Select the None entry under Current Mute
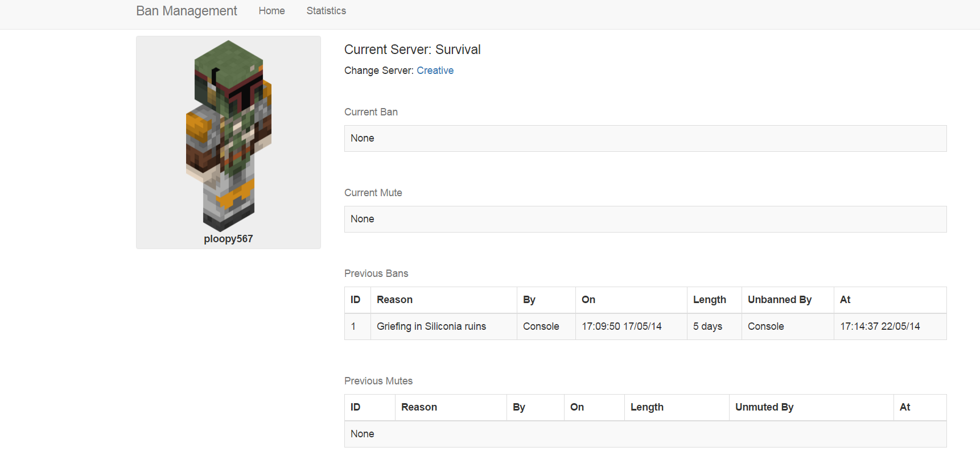The image size is (980, 464). click(x=645, y=219)
